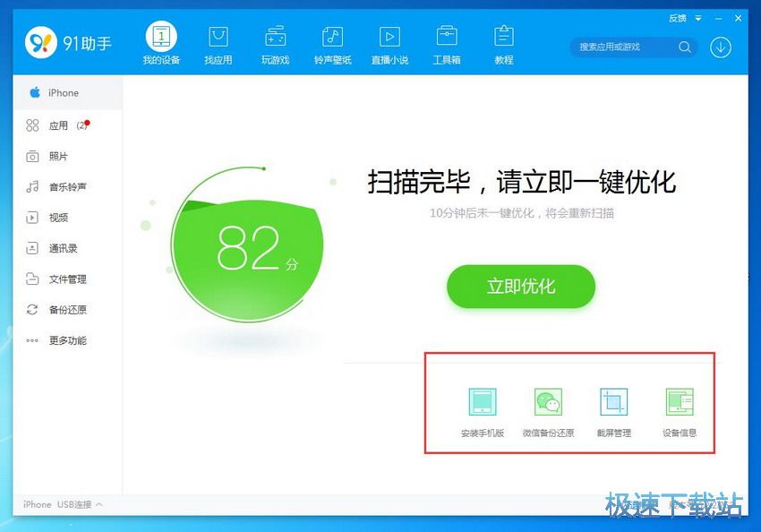Viewport: 761px width, 532px height.
Task: Open the 我的设备 section icon
Action: coord(161,37)
